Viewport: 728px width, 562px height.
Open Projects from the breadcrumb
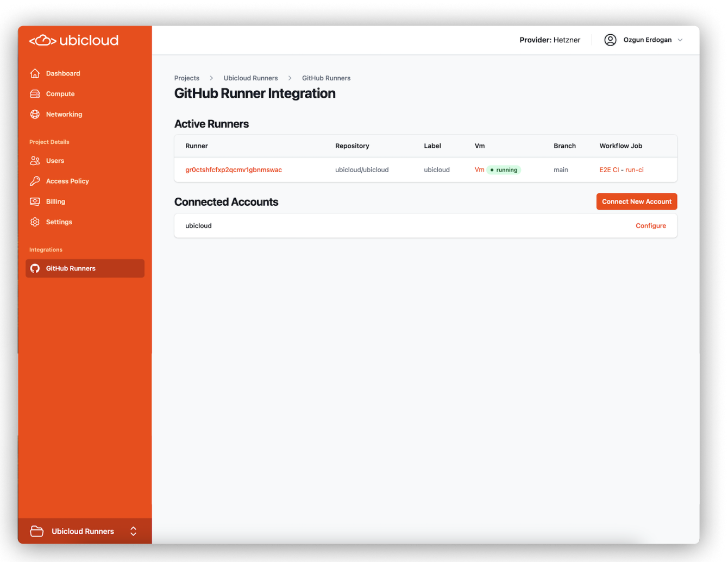click(186, 78)
